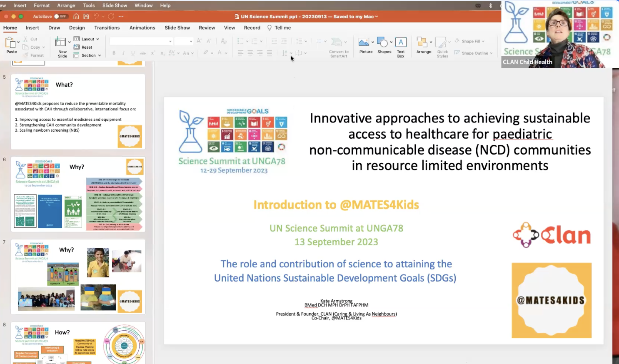Open the font name combo box
This screenshot has height=364, width=619.
[141, 41]
